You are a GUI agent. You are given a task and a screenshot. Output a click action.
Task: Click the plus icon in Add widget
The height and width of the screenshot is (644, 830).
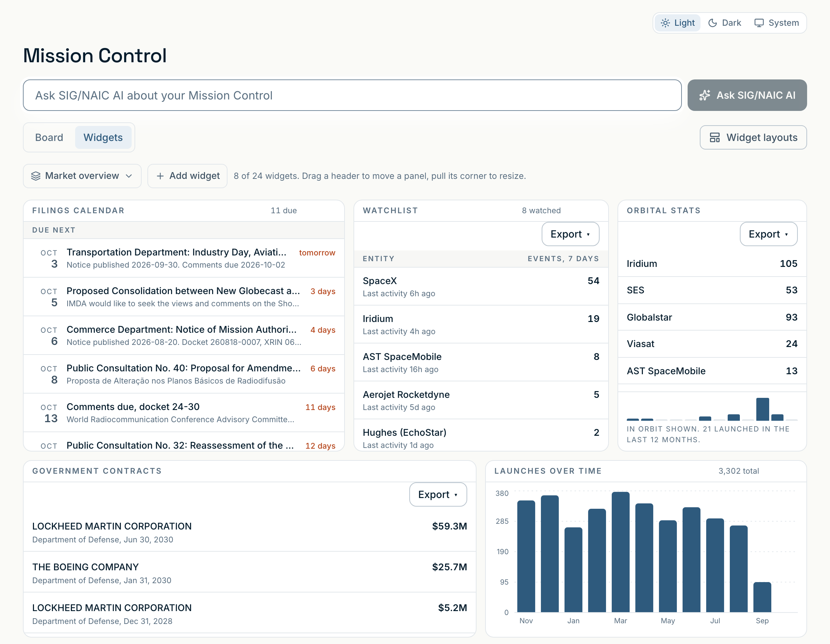tap(160, 176)
